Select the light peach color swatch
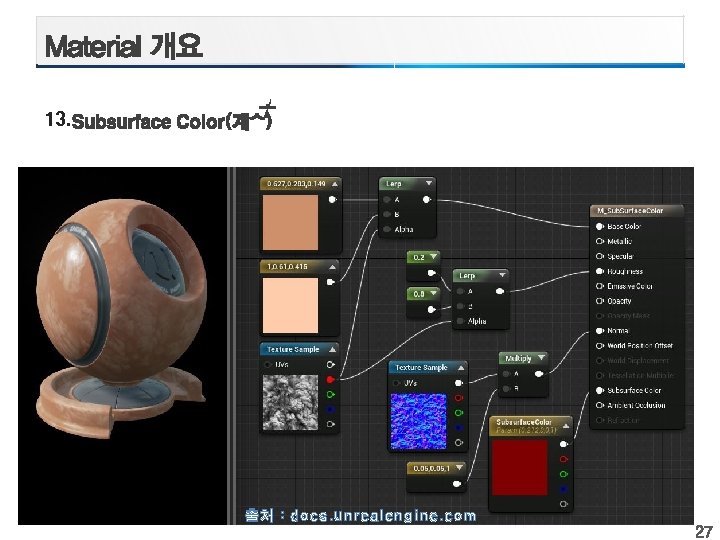This screenshot has height=540, width=720. pos(290,305)
